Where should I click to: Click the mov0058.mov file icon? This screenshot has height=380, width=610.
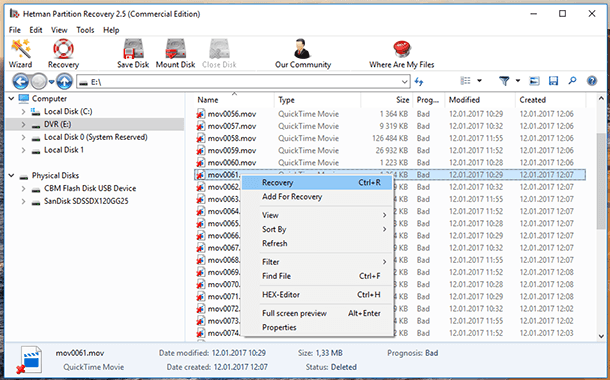click(x=200, y=138)
